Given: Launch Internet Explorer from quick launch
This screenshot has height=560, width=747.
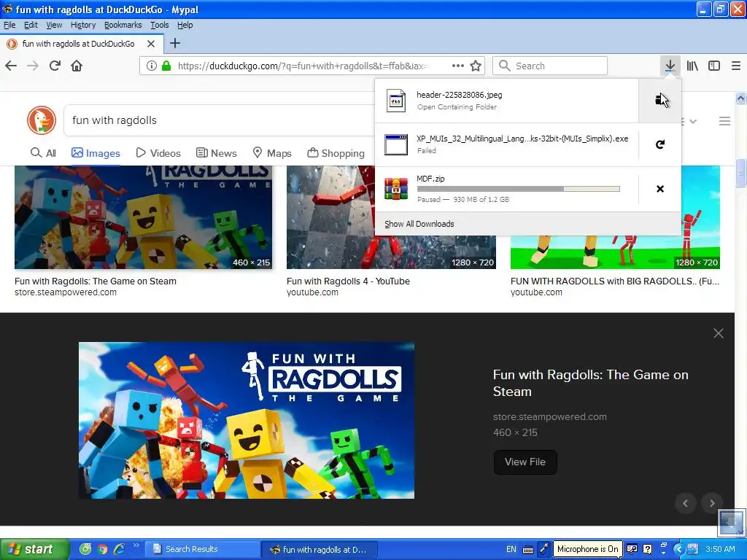Looking at the screenshot, I should (x=119, y=549).
